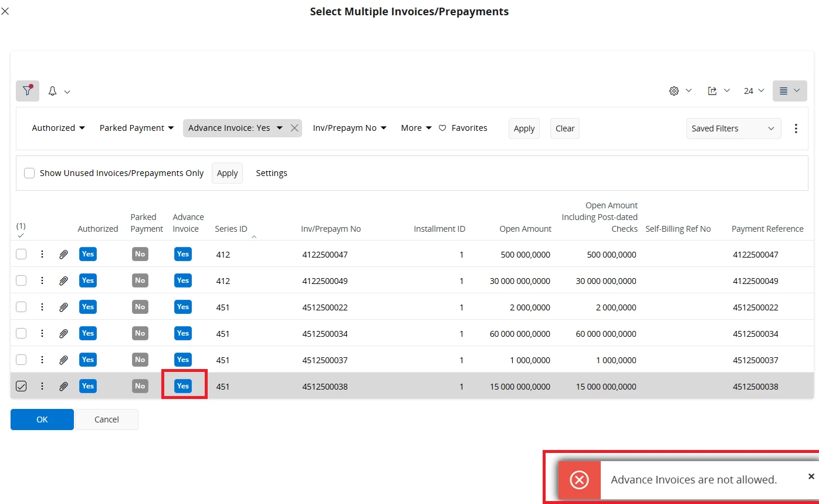Tick the checkbox for invoice 4122500049
Viewport: 819px width, 504px height.
(21, 280)
